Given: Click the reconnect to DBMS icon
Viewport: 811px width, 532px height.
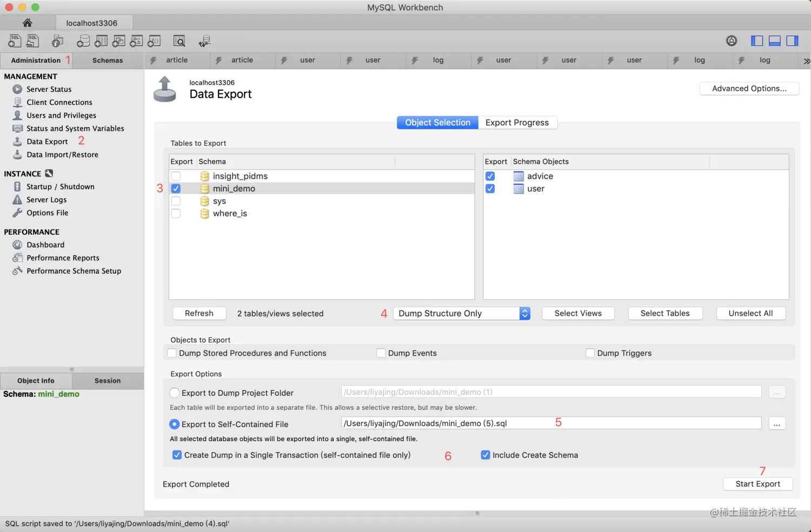Looking at the screenshot, I should click(x=204, y=41).
